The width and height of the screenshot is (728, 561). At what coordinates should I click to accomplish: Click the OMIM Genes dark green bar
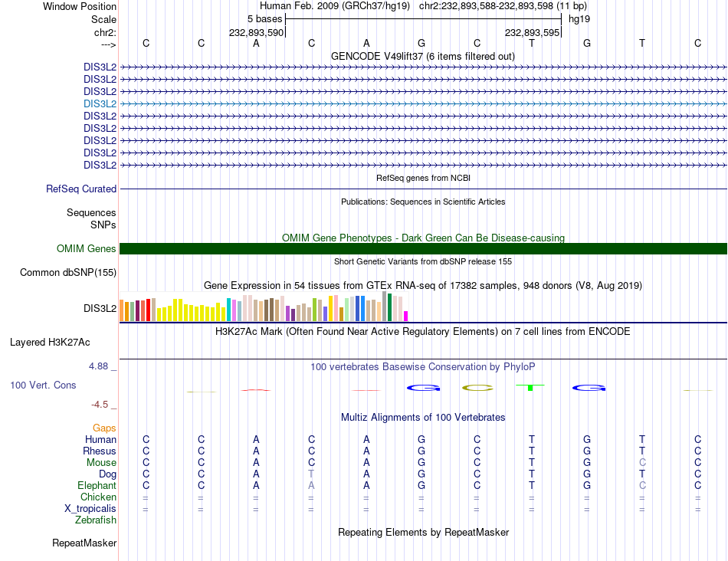(x=423, y=248)
